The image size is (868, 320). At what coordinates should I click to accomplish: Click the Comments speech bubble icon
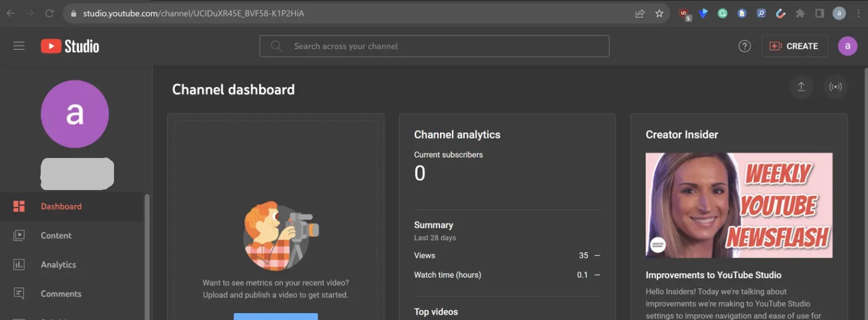point(19,294)
